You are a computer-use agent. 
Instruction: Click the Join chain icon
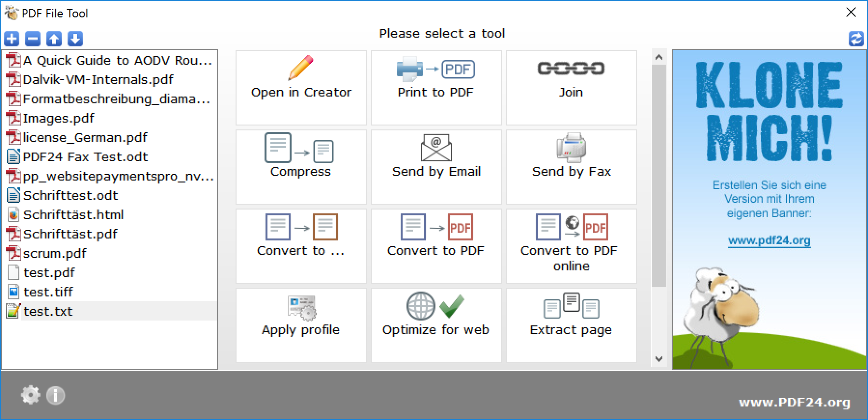tap(571, 69)
